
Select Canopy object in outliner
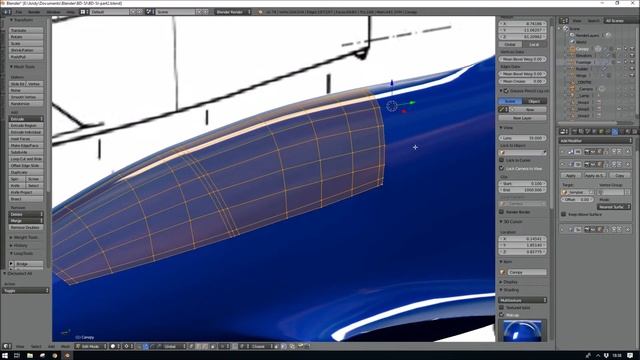pos(582,49)
